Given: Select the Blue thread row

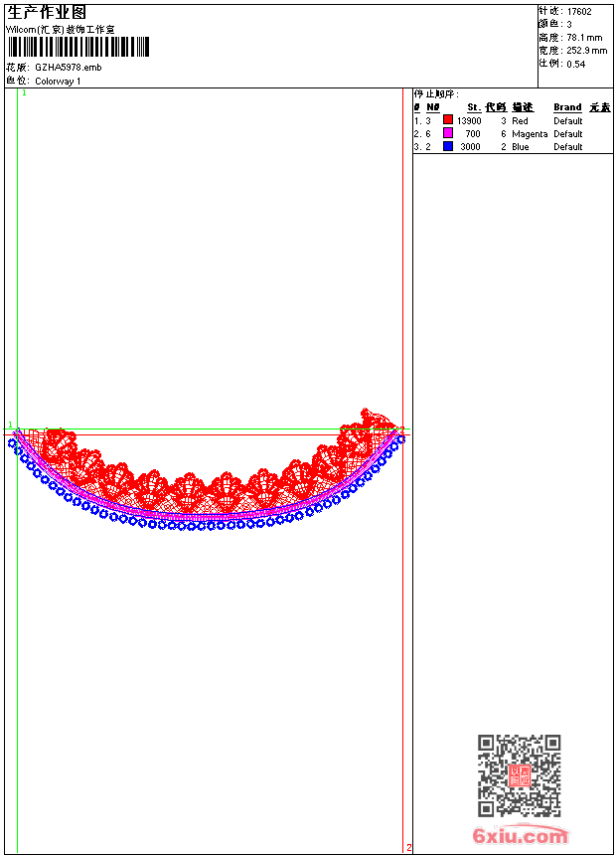Looking at the screenshot, I should point(513,147).
